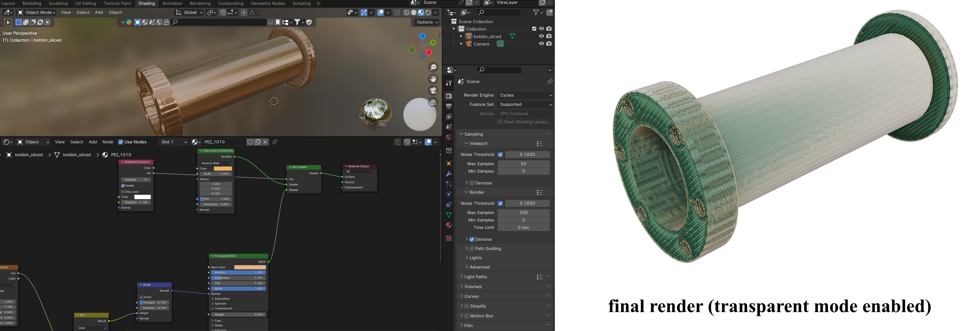The width and height of the screenshot is (980, 331).
Task: Switch to the UV Editing workspace tab
Action: click(86, 3)
